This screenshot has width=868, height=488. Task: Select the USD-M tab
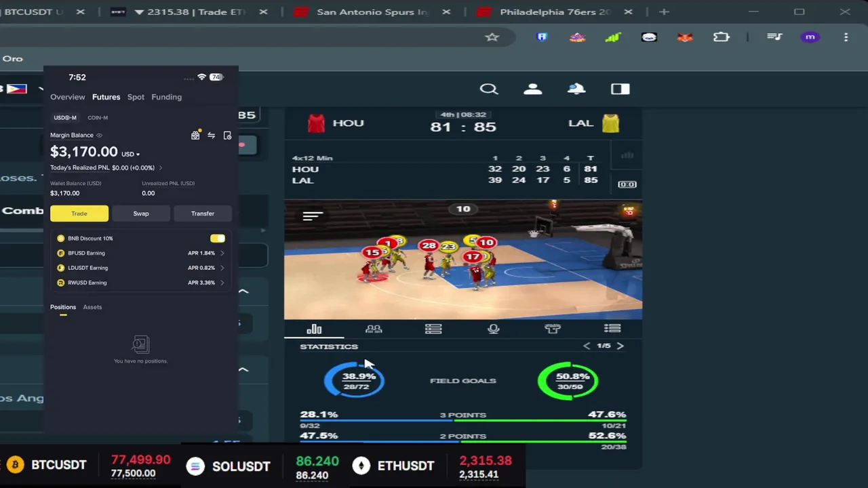click(65, 118)
